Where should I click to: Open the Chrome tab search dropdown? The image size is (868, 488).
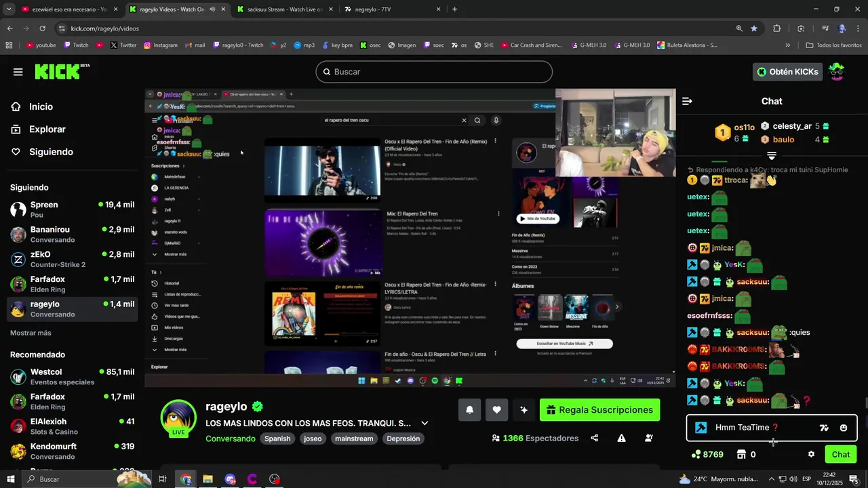[9, 9]
